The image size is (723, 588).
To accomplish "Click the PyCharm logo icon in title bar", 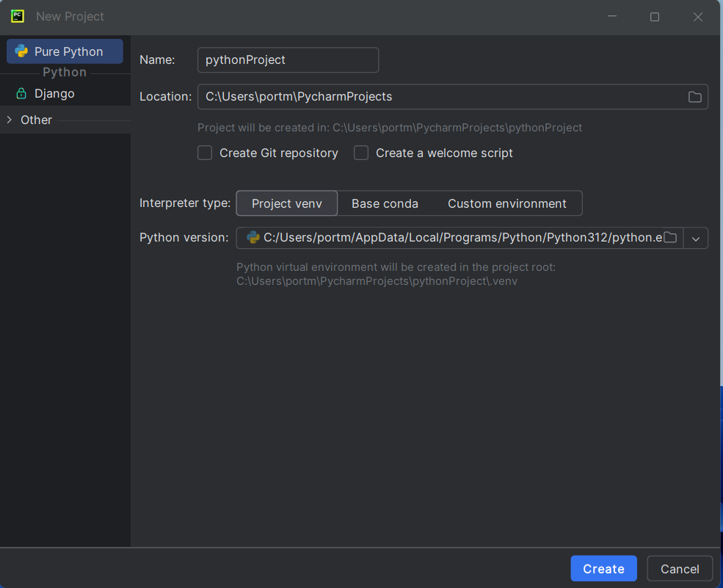I will (x=18, y=17).
